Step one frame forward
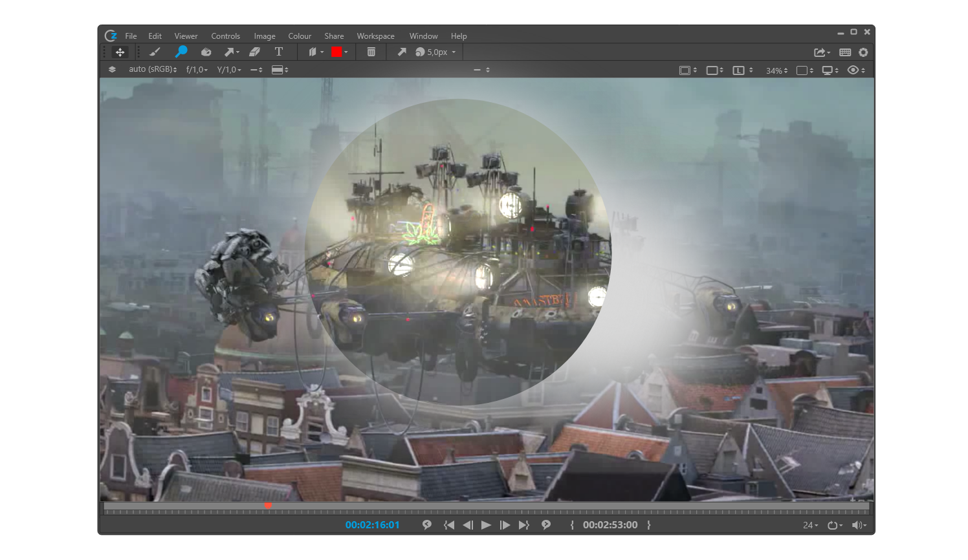Image resolution: width=968 pixels, height=560 pixels. pos(505,524)
